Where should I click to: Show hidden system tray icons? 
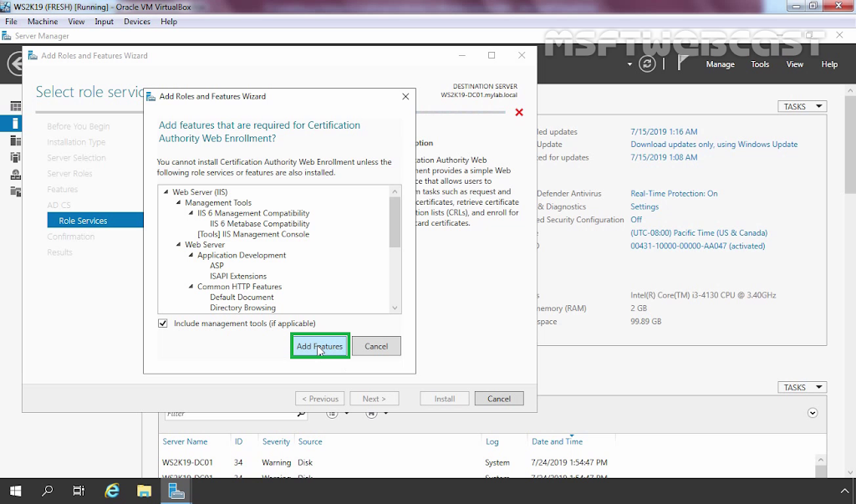coord(845,491)
